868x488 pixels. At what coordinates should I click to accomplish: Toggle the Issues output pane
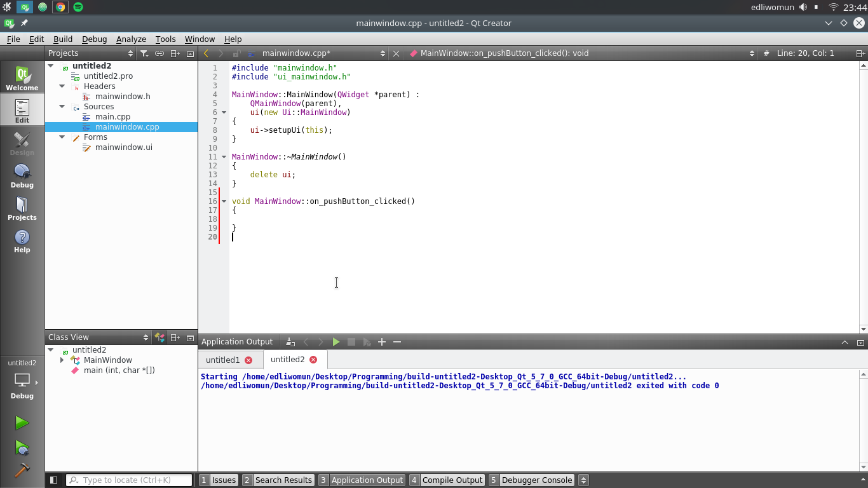click(x=219, y=480)
